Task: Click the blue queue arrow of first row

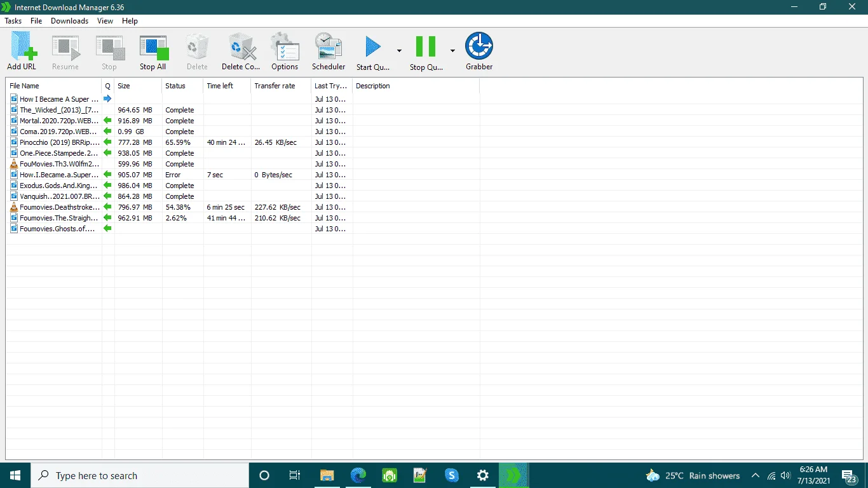Action: coord(107,99)
